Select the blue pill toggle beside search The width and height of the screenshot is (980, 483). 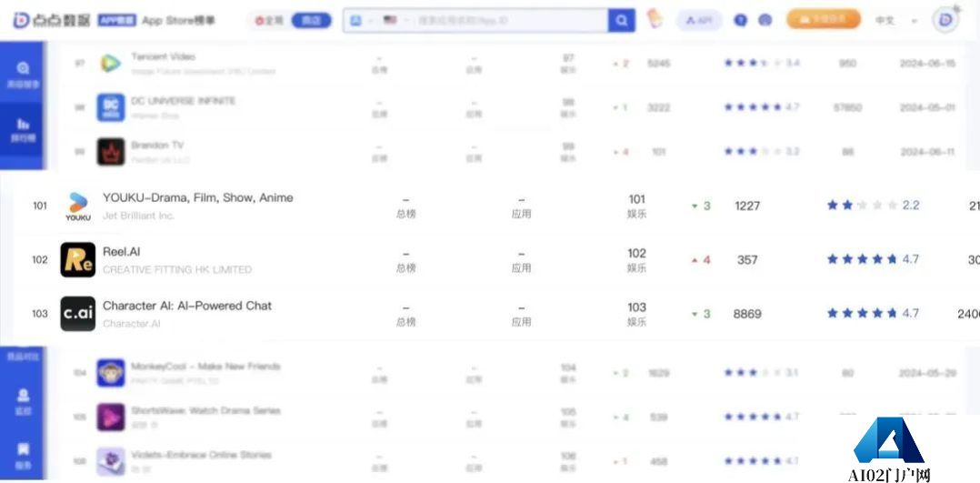point(311,20)
